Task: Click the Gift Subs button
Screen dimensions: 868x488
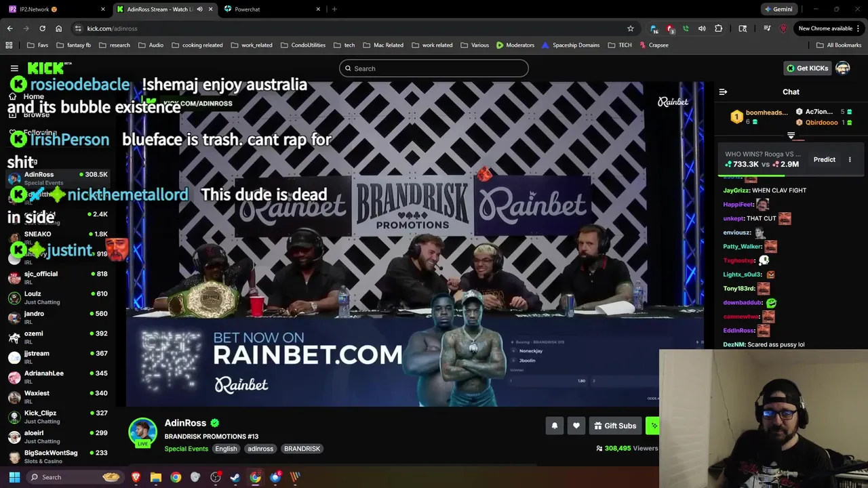Action: 615,426
